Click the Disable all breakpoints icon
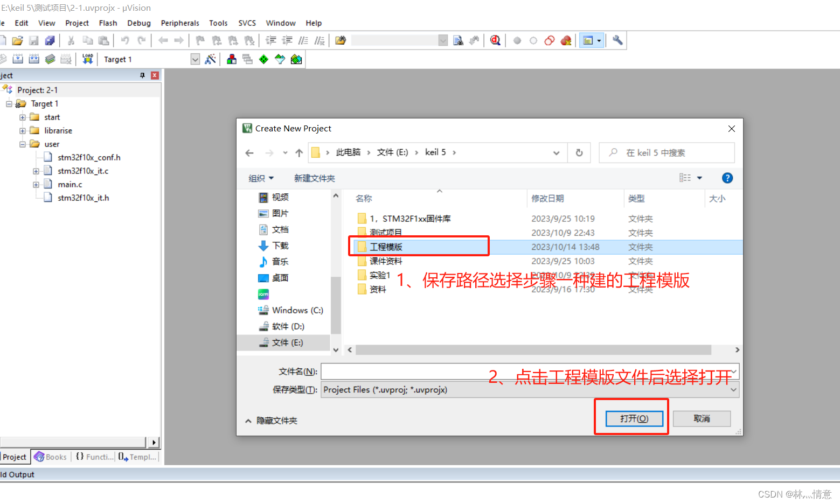This screenshot has width=840, height=504. point(550,40)
